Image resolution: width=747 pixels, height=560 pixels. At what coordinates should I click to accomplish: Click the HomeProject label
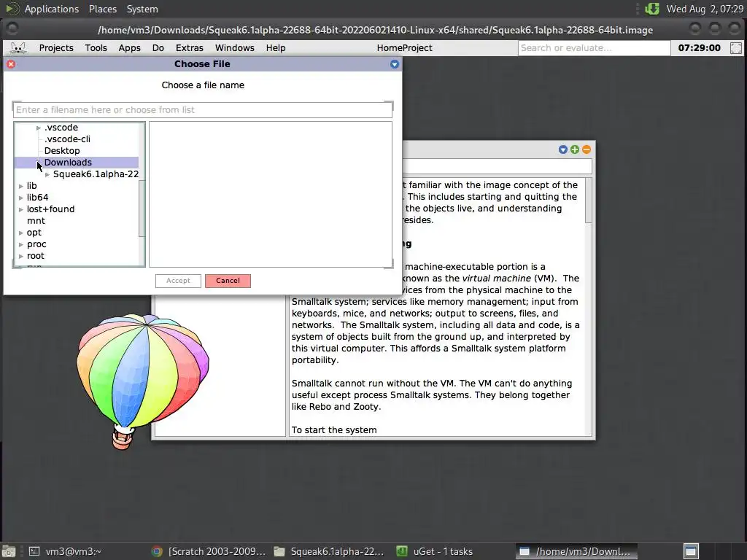pos(404,48)
